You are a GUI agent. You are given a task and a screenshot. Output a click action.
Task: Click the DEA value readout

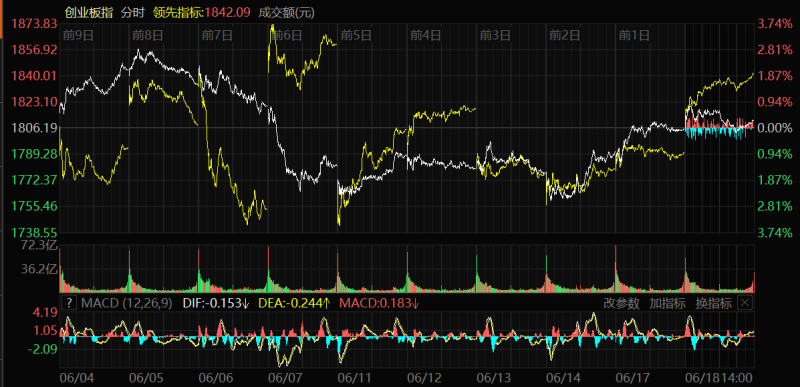click(294, 303)
